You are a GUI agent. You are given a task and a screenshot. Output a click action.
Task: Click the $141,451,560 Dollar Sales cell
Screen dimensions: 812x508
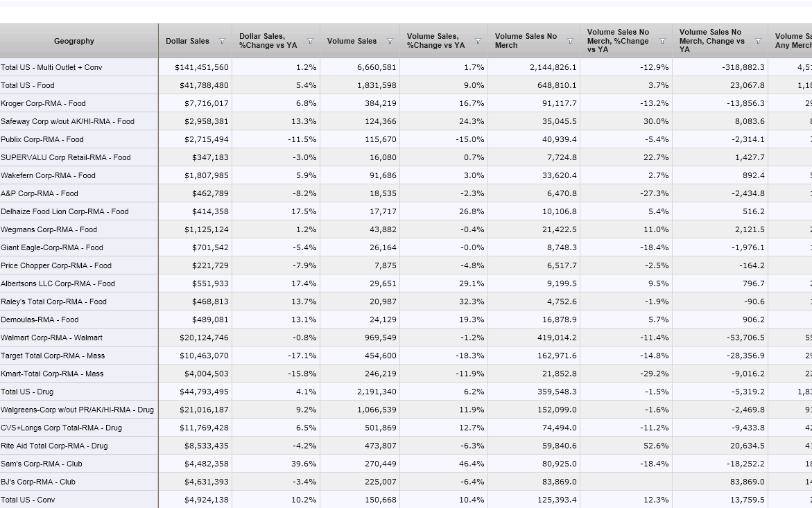point(202,67)
